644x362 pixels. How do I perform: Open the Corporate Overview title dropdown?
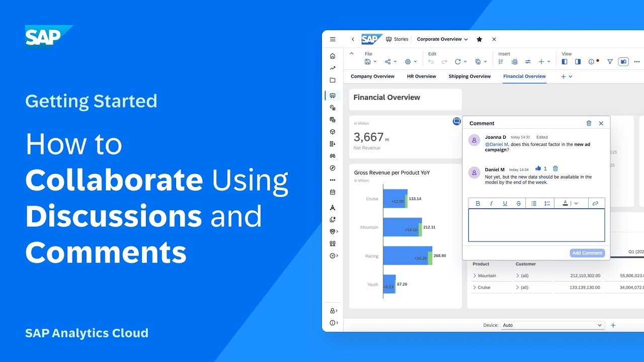coord(466,39)
